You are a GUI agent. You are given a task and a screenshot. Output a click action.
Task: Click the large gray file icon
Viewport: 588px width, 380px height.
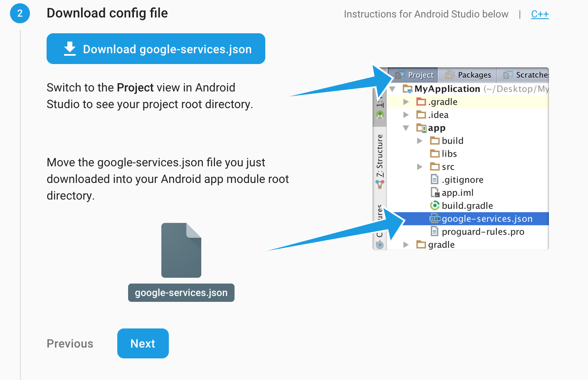[x=181, y=250]
